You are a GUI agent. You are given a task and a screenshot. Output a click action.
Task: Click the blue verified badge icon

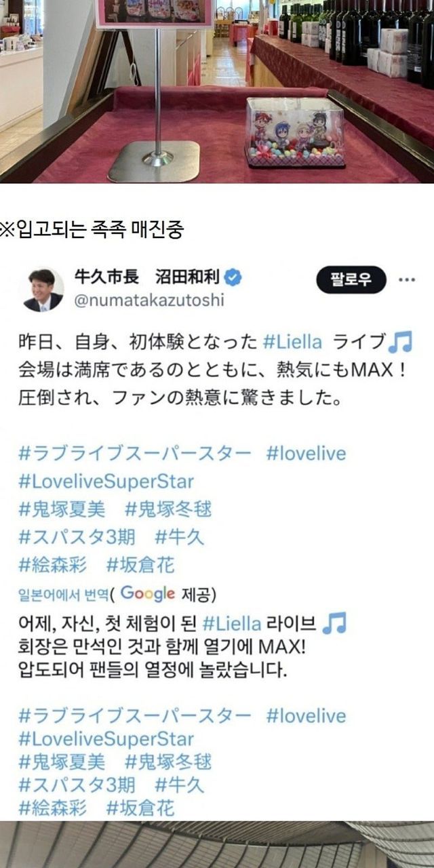[234, 277]
